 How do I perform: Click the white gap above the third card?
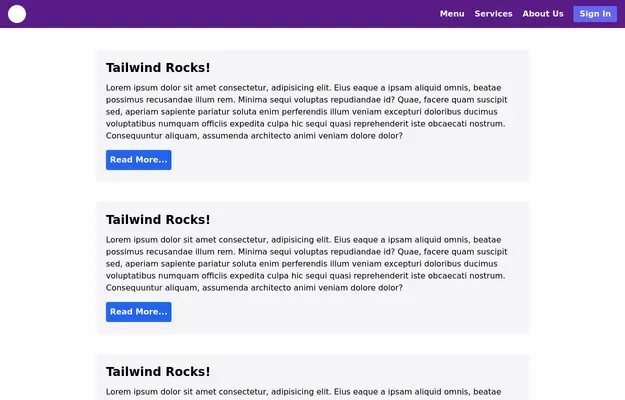(x=312, y=344)
